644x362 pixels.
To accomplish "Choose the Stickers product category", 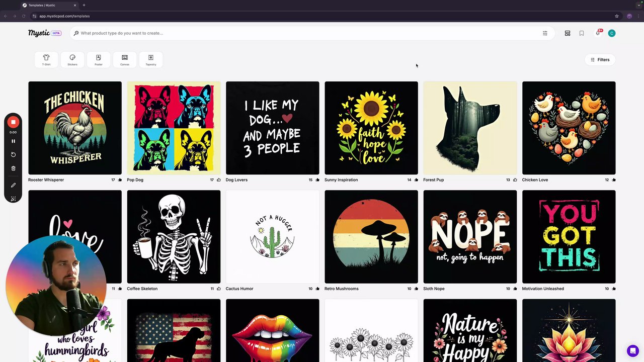I will pyautogui.click(x=72, y=59).
